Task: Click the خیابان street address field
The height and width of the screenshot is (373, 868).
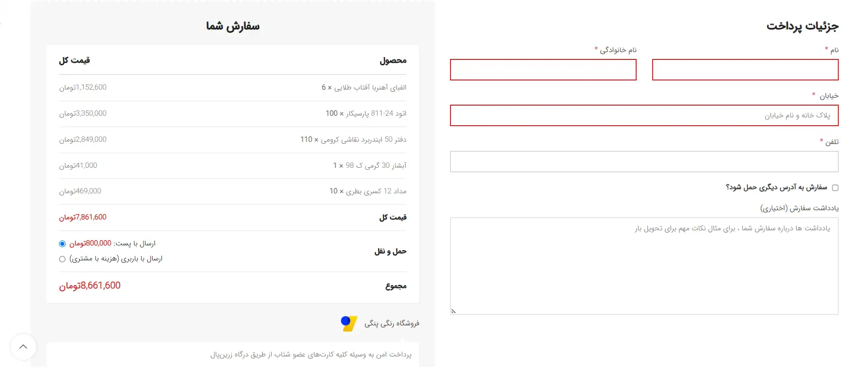Action: 644,116
